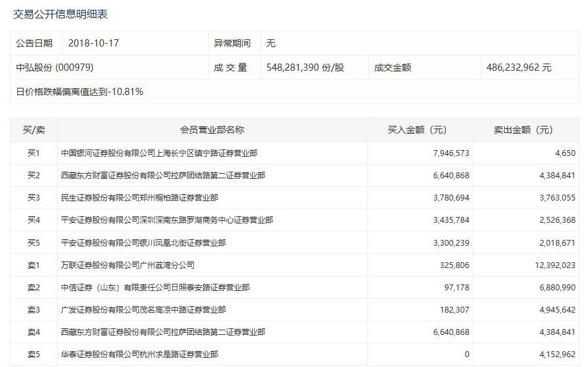The width and height of the screenshot is (588, 367).
Task: Open 平安证券银川凤凰北街 branch entry
Action: [143, 242]
